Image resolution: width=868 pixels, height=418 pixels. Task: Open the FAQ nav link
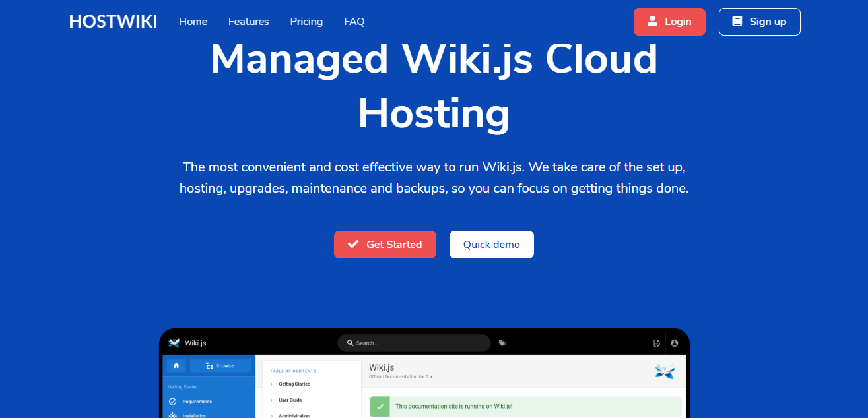(x=354, y=22)
